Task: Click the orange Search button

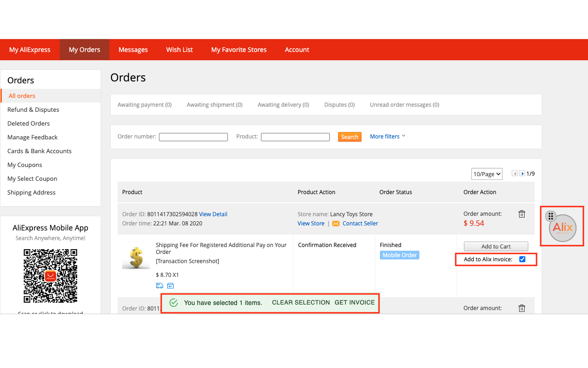Action: (x=350, y=137)
